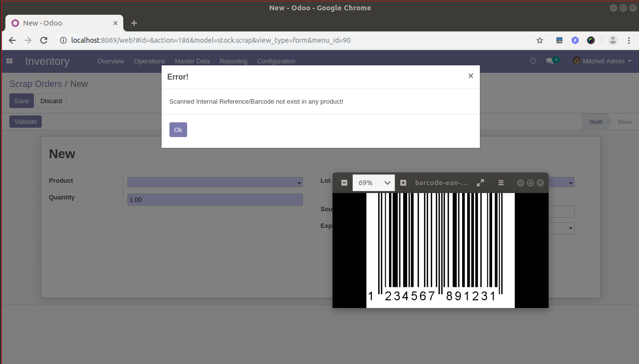Save the scrap order
This screenshot has height=364, width=639.
coord(22,101)
